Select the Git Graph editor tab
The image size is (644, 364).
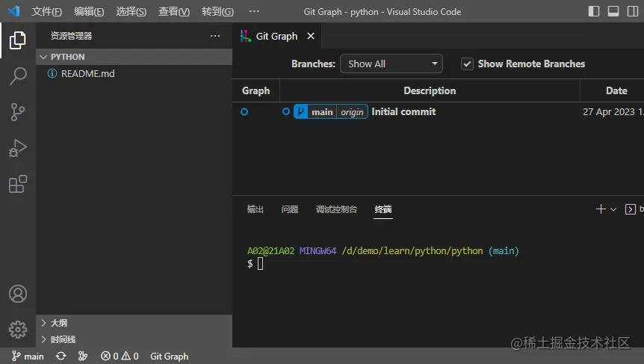tap(276, 36)
